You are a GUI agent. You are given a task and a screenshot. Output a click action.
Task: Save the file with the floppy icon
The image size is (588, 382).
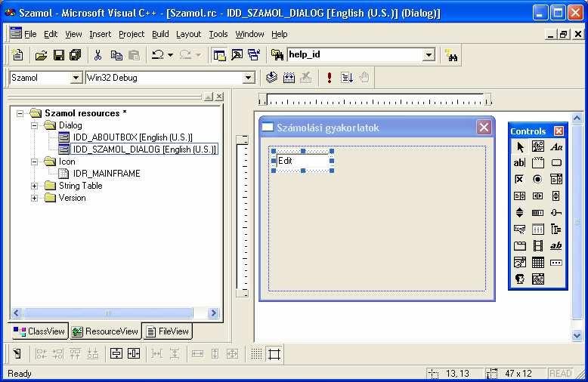click(x=58, y=55)
